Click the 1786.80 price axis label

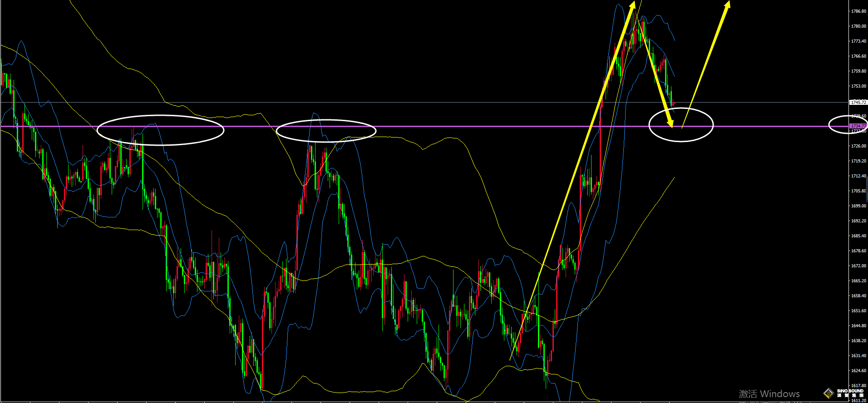point(858,11)
